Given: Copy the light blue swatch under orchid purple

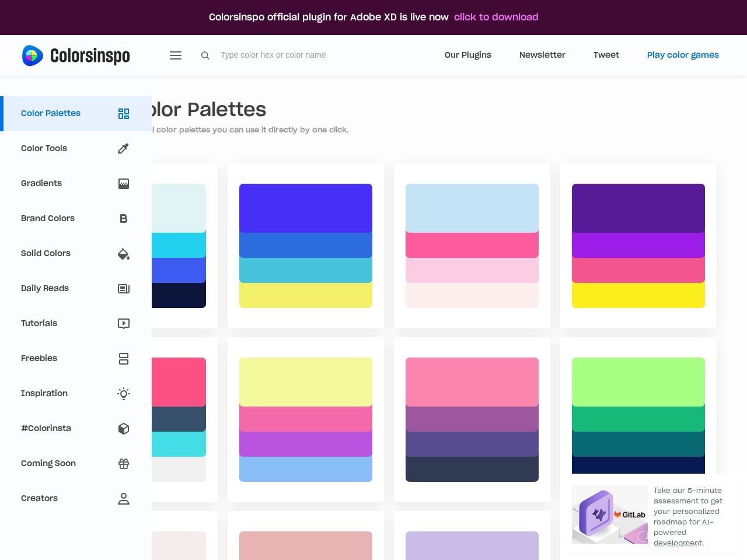Looking at the screenshot, I should coord(306,469).
